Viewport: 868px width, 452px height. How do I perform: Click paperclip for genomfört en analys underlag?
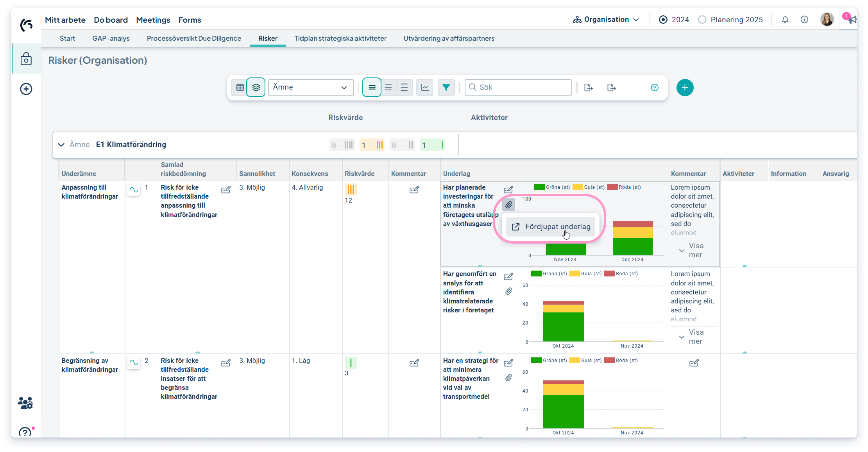508,291
